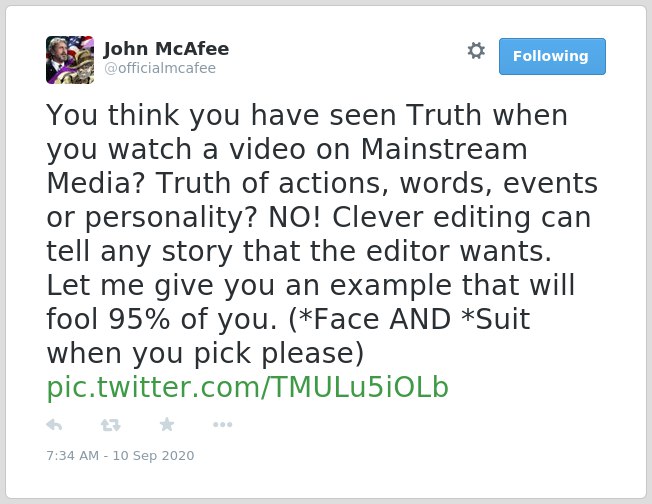
Task: Toggle the blue Following button
Action: (552, 57)
